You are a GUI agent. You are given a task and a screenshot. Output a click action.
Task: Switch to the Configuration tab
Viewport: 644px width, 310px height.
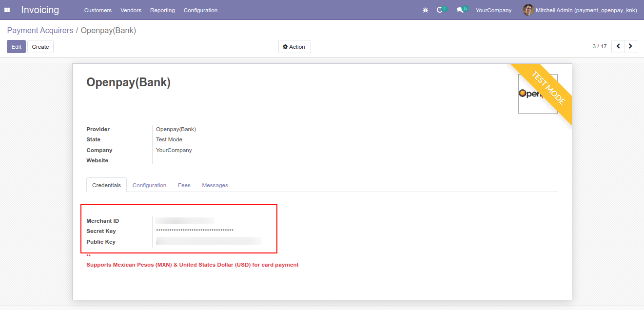[149, 185]
